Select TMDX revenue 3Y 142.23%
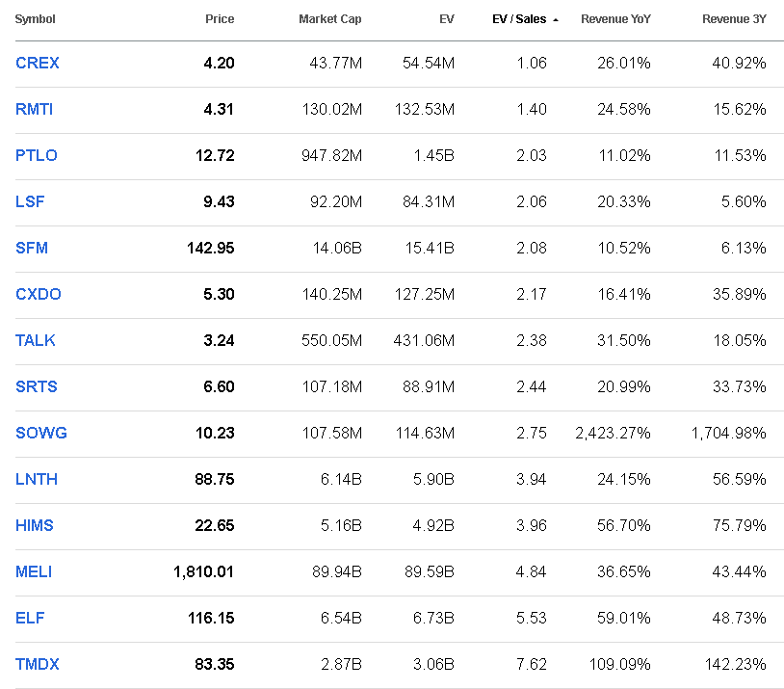 point(736,664)
